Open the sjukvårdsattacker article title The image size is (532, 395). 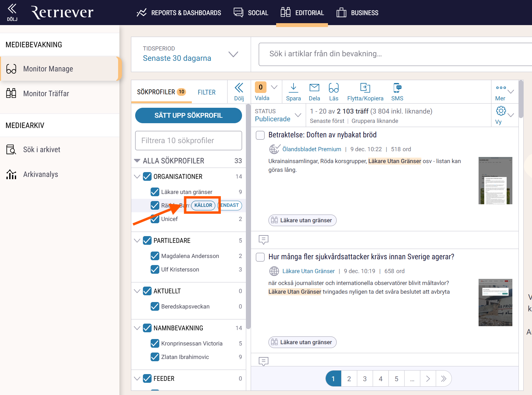(x=361, y=257)
